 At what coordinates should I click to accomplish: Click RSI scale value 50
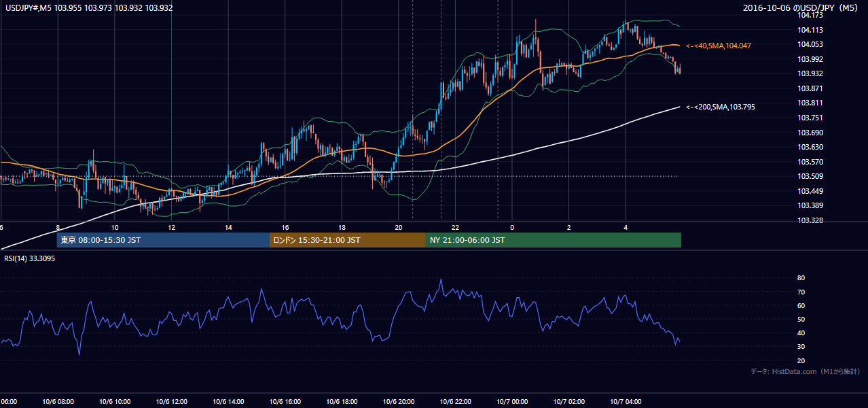coord(801,319)
